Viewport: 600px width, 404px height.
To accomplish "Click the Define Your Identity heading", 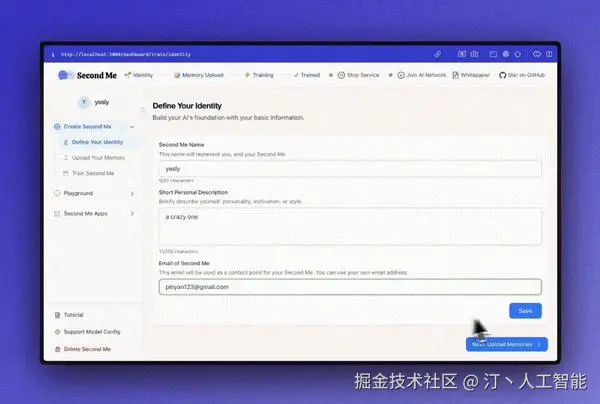I will (187, 106).
